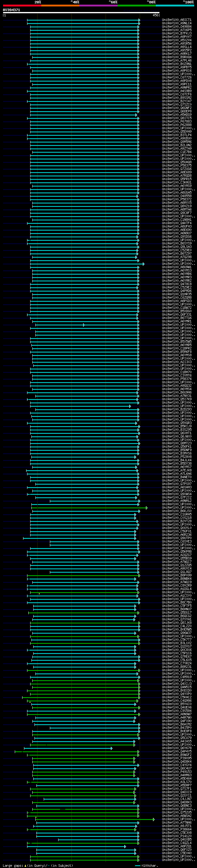Select the UniRef100_Q8IJK8 label
The width and height of the screenshot is (197, 868).
(177, 623)
